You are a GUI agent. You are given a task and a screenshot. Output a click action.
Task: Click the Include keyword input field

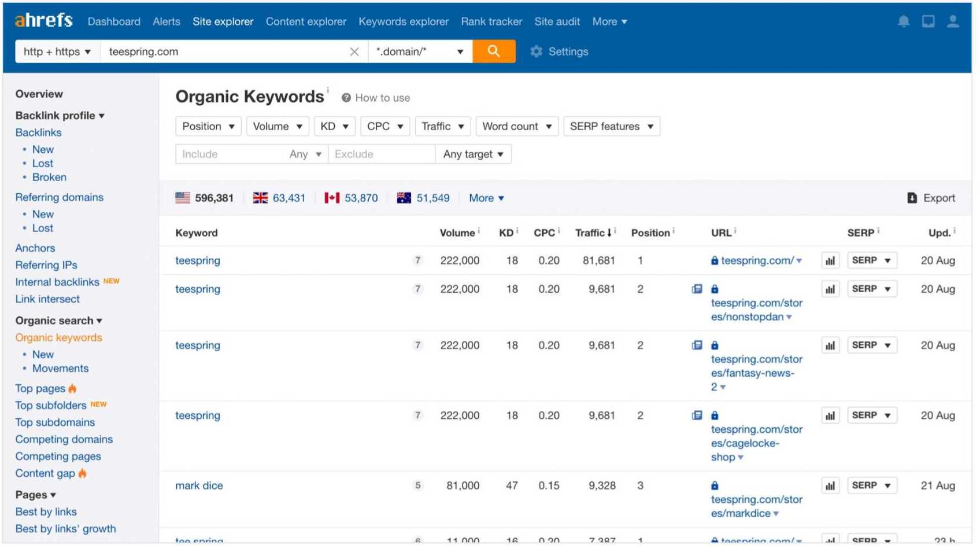tap(231, 155)
